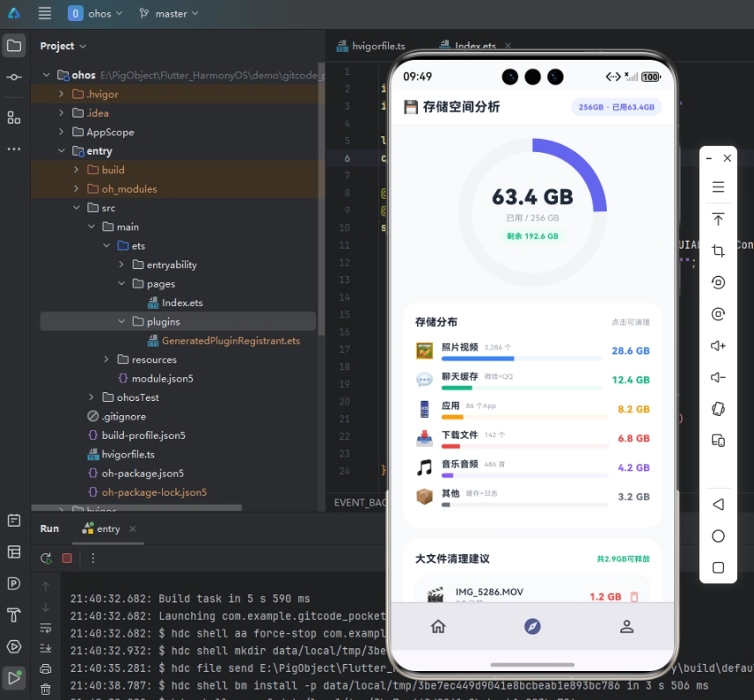
Task: Tap the 应用 usage progress bar
Action: [x=525, y=418]
